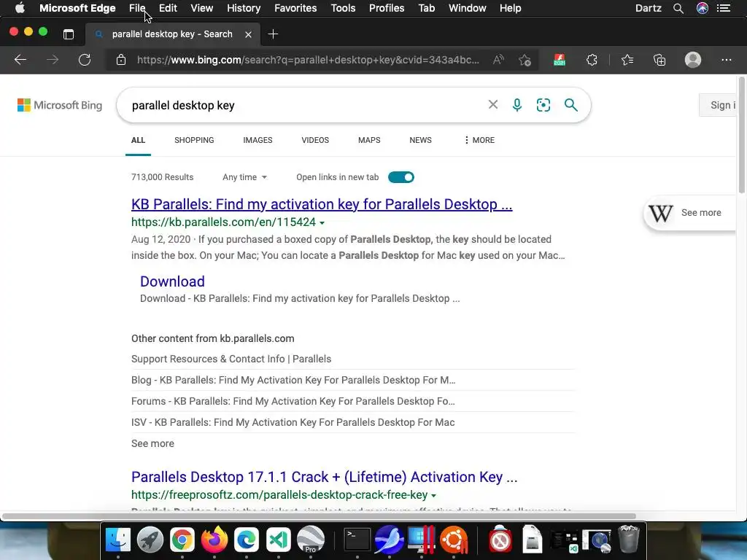Open 'Support Resources & Contact Info' link
The image size is (747, 560).
231,359
